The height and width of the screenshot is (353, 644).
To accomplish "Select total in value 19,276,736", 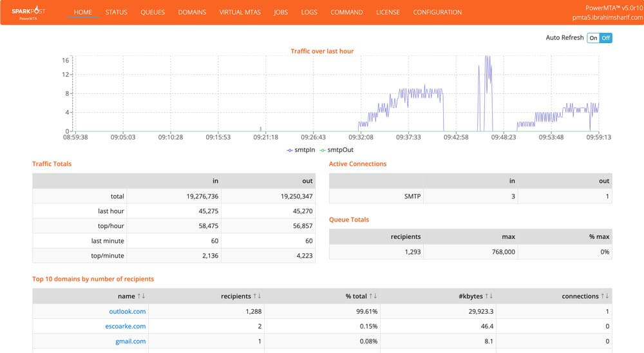I will pos(202,196).
